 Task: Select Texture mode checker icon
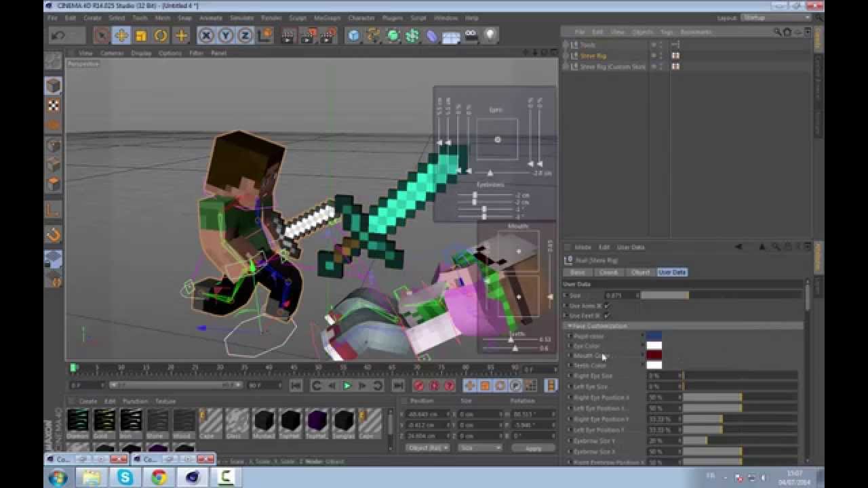[x=54, y=106]
